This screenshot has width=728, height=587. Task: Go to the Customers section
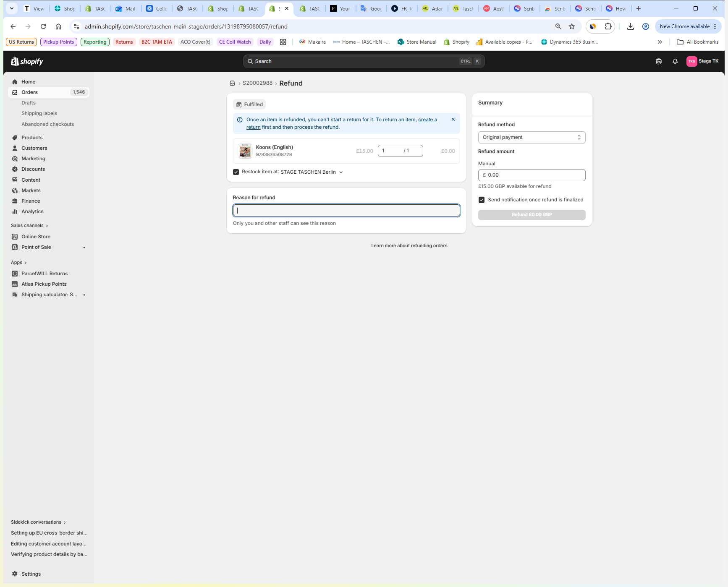(34, 148)
